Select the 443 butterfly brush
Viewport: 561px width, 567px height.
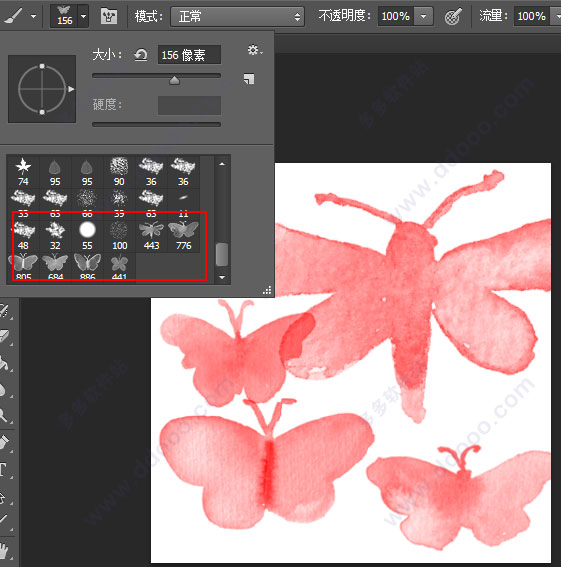coord(151,236)
